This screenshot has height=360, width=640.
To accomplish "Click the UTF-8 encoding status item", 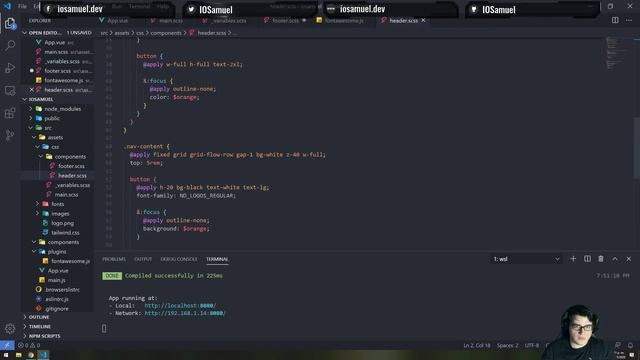I will (x=531, y=345).
